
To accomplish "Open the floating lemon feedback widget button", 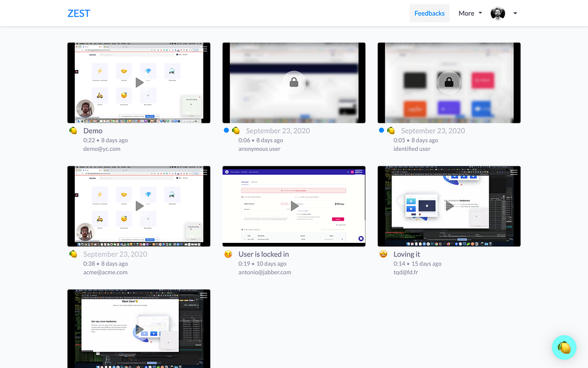I will (x=564, y=347).
